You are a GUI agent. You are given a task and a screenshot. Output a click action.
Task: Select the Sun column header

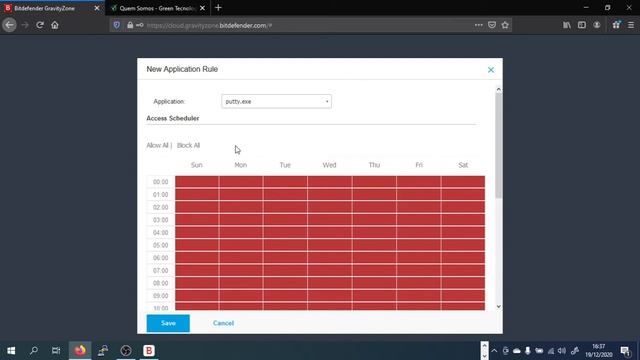pyautogui.click(x=197, y=165)
